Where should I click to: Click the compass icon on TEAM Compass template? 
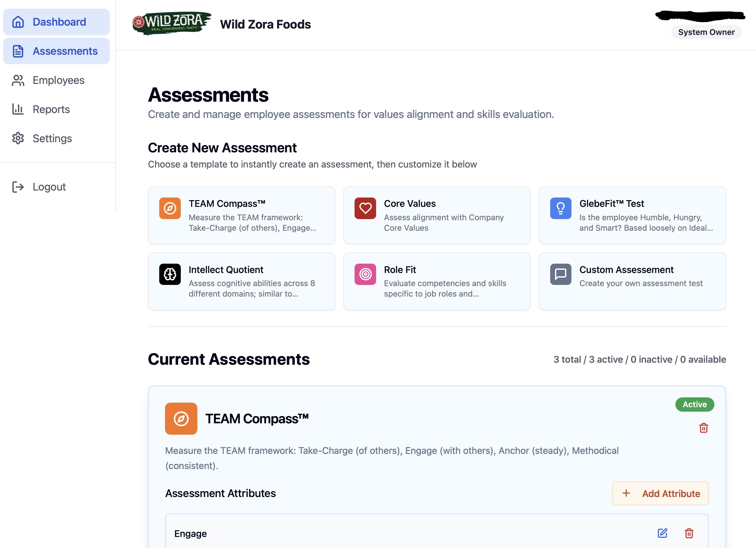click(x=170, y=207)
